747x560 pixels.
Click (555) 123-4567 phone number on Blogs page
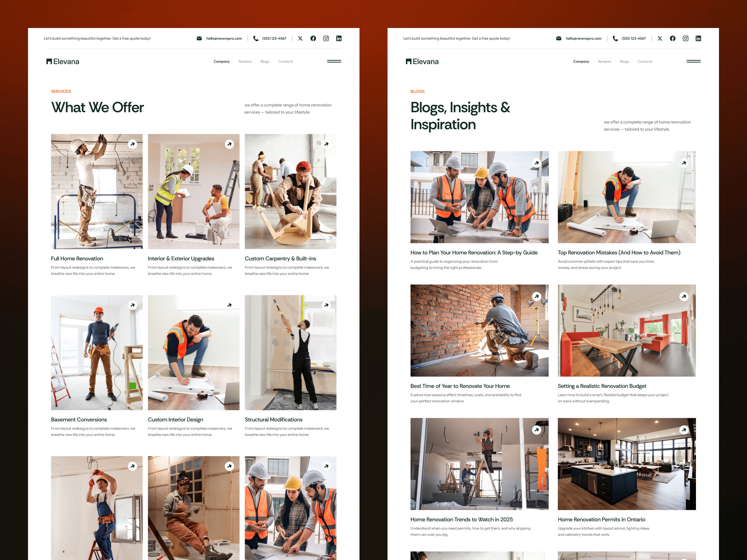tap(633, 39)
